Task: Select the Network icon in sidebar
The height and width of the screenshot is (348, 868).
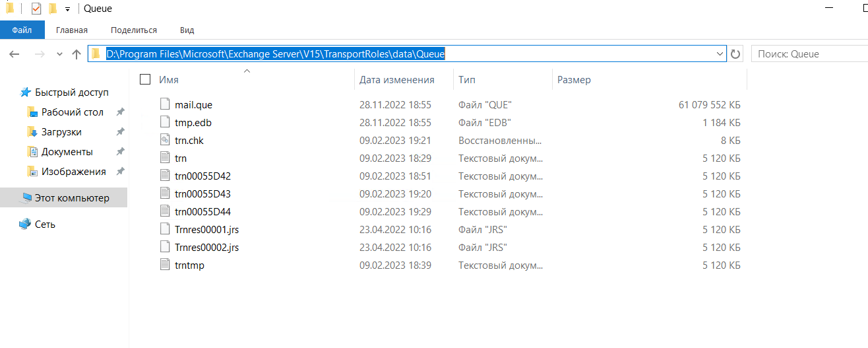Action: 26,225
